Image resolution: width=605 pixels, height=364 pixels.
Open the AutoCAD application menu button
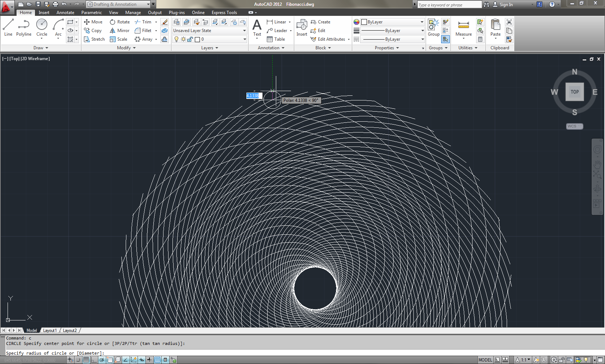[x=6, y=6]
